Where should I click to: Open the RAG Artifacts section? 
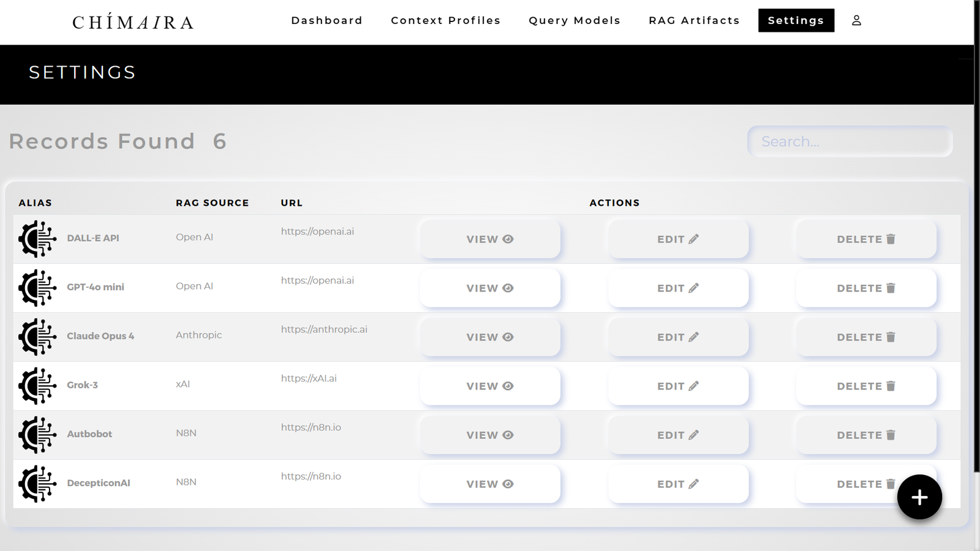click(x=694, y=20)
